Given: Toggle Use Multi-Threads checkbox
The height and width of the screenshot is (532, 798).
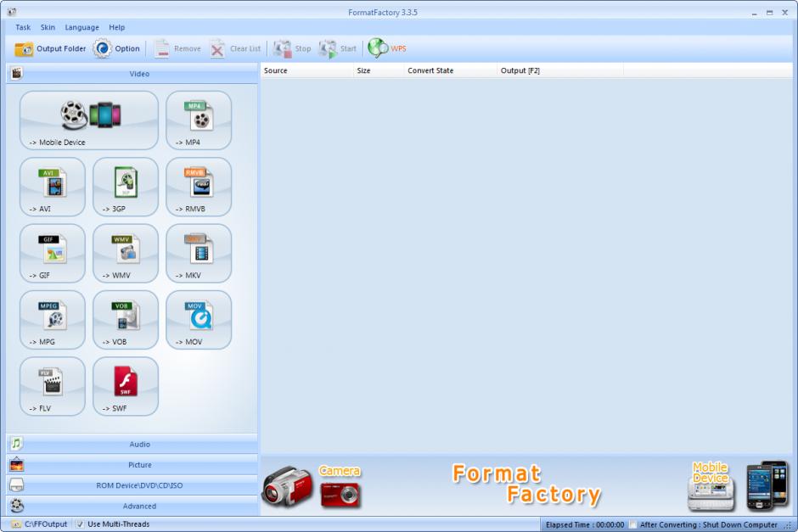Looking at the screenshot, I should pos(80,524).
